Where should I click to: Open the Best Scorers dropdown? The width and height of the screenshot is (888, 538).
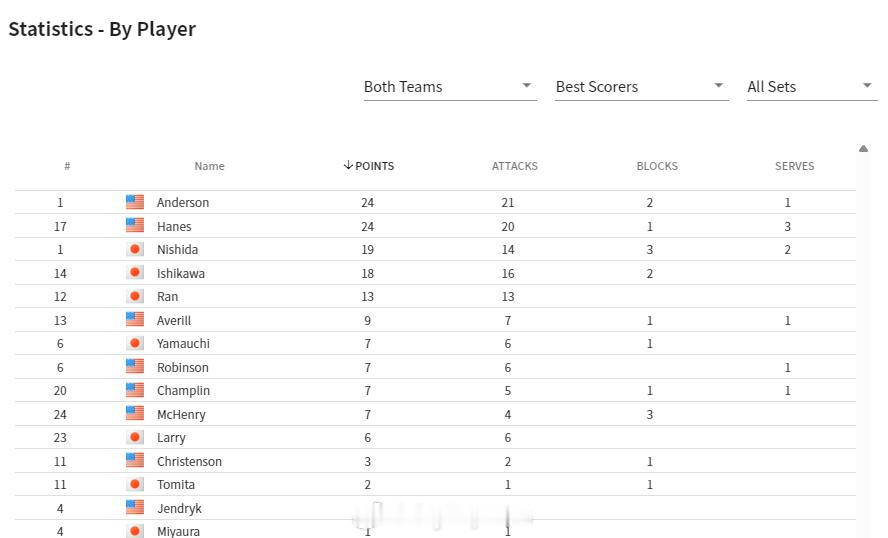tap(642, 87)
